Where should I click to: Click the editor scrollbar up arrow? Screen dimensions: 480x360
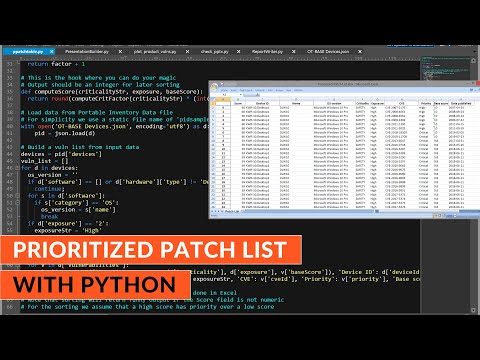tap(473, 61)
